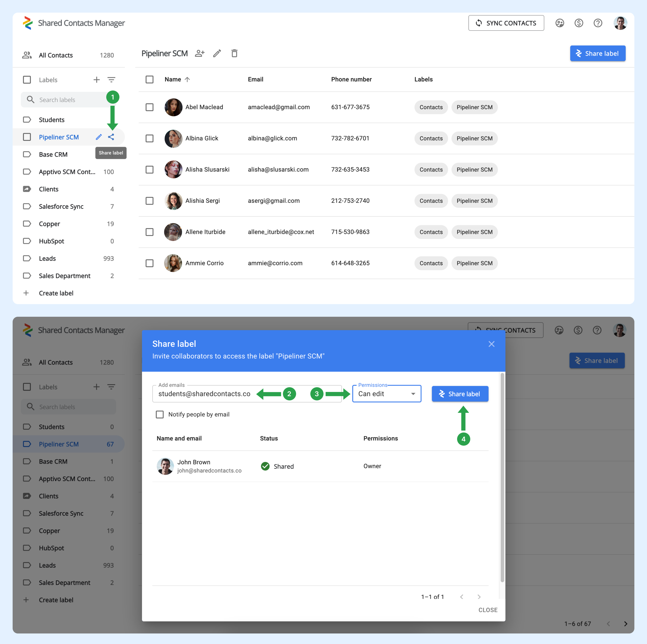Click the plus icon beside Labels in bottom dimmed window
The image size is (647, 644).
pyautogui.click(x=97, y=387)
